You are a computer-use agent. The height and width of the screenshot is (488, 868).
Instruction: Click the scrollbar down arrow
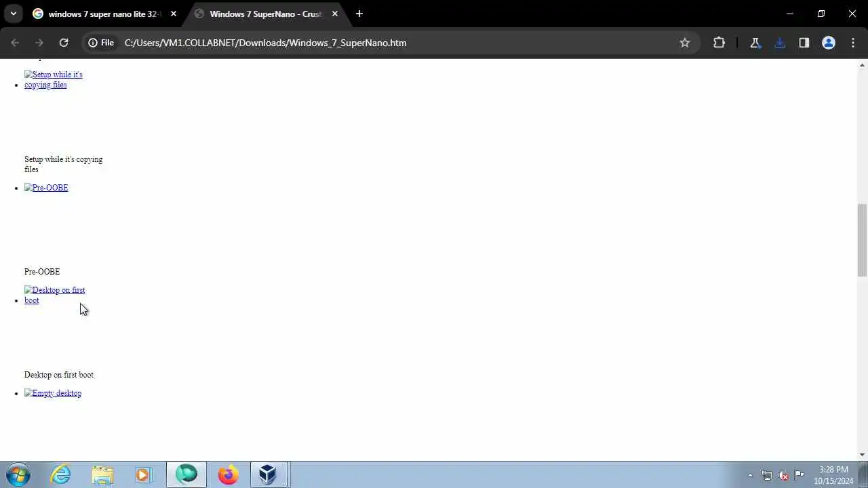(x=862, y=455)
